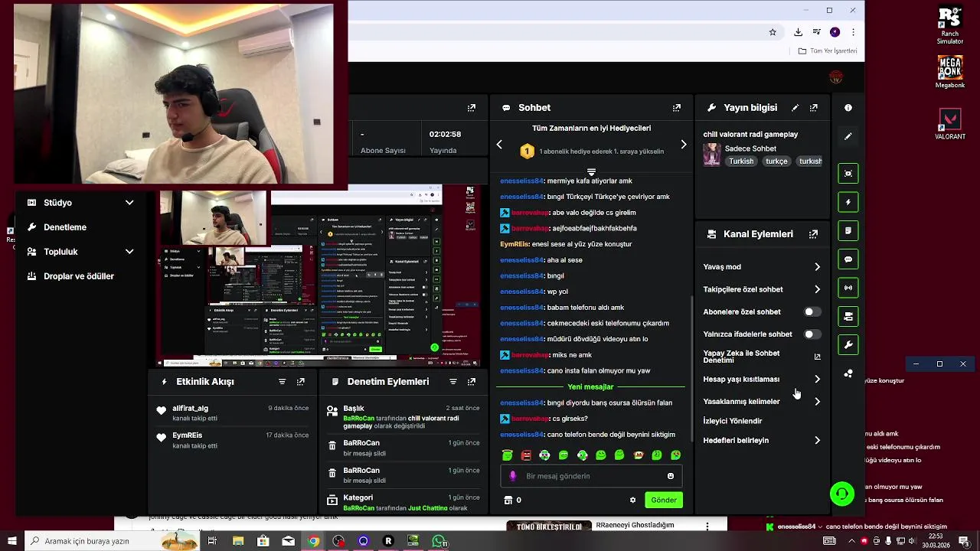Select the Başlık moderation entry

[x=403, y=418]
